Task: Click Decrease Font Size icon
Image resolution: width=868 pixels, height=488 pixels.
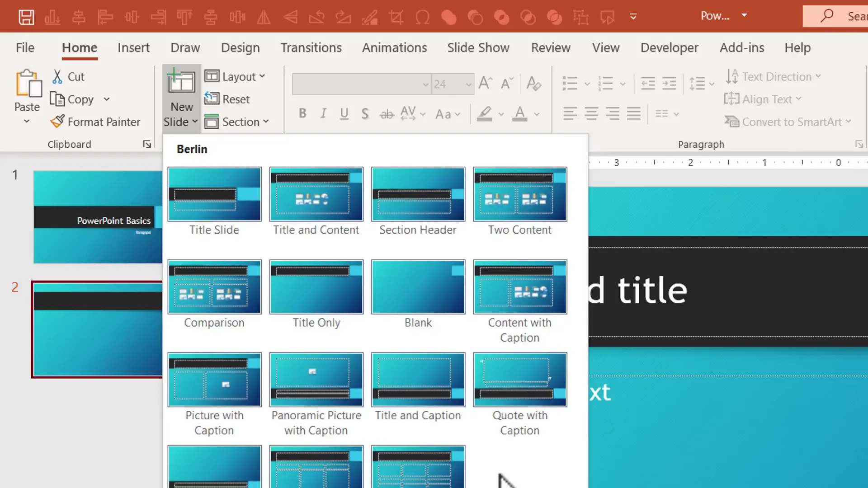Action: (507, 83)
